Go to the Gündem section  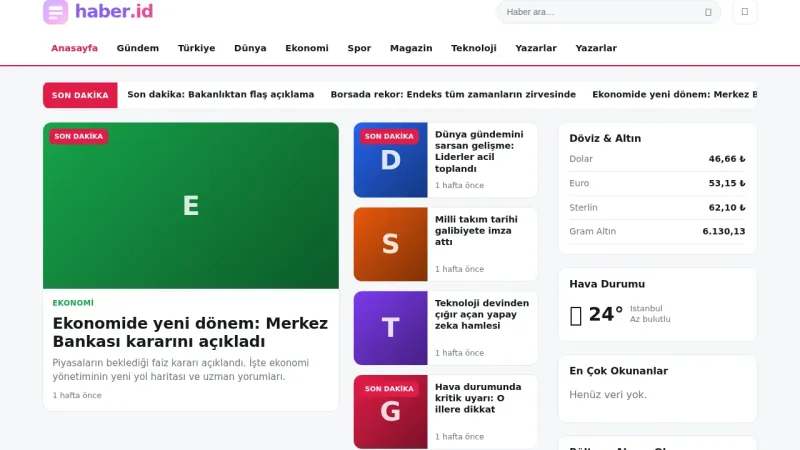[x=138, y=48]
